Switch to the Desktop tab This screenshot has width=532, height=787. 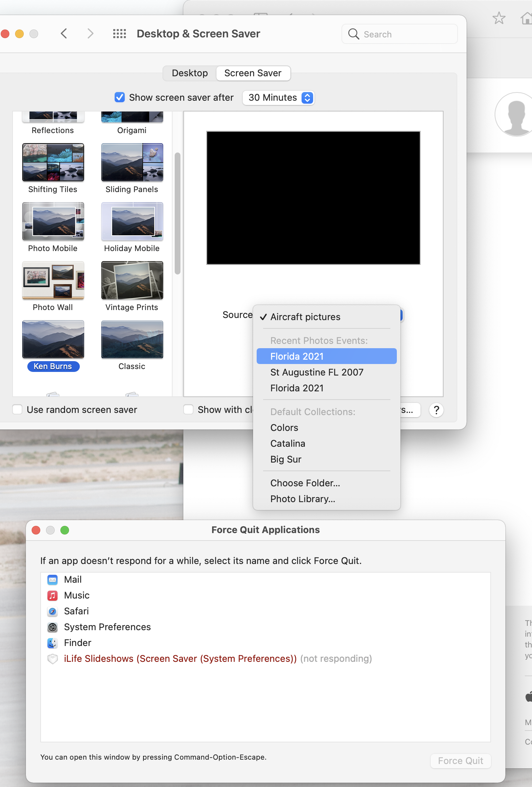(190, 73)
